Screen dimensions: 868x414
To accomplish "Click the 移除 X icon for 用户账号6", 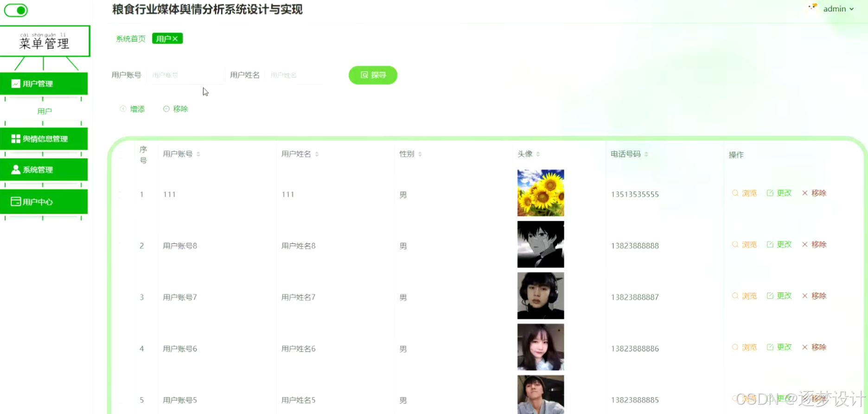I will 805,347.
